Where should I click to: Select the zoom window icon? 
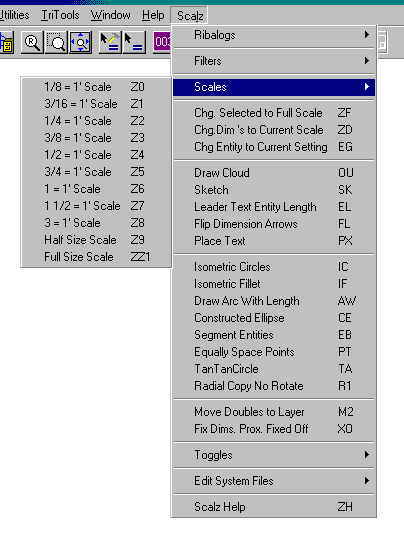pos(56,42)
